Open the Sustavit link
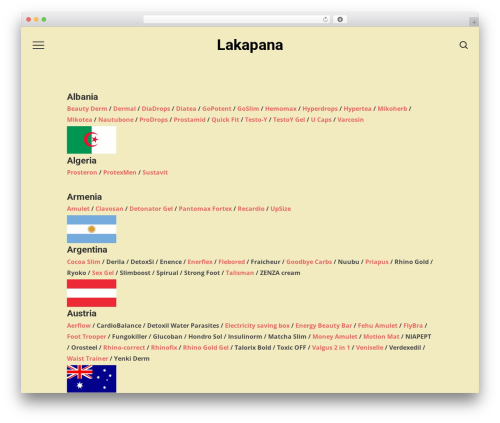Screen dimensions: 500x423 [x=155, y=172]
